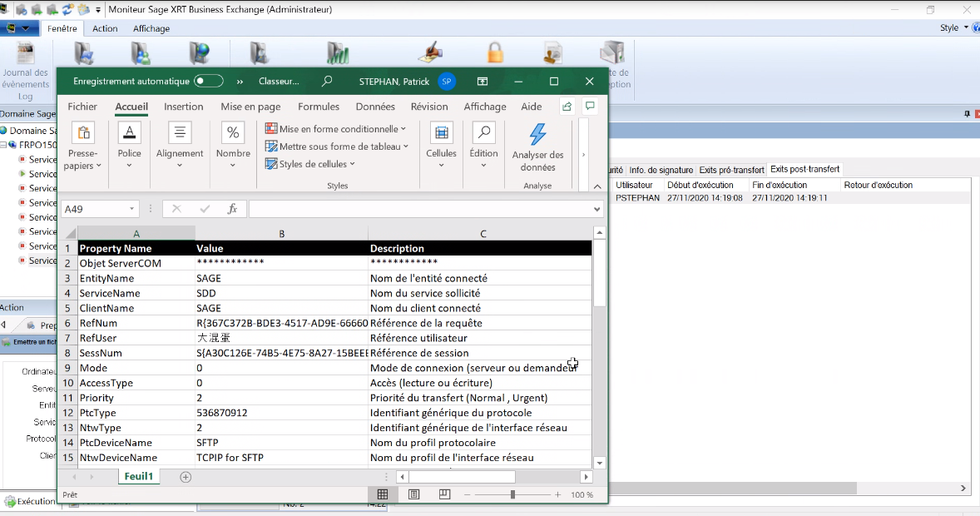Viewport: 980px width, 516px height.
Task: Add a new sheet with plus icon
Action: [x=186, y=477]
